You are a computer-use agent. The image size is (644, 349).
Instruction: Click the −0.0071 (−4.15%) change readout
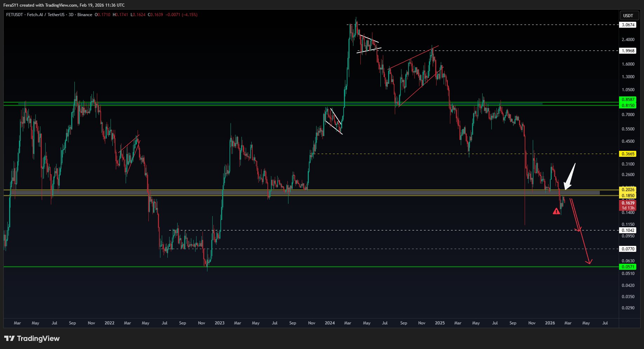[181, 15]
